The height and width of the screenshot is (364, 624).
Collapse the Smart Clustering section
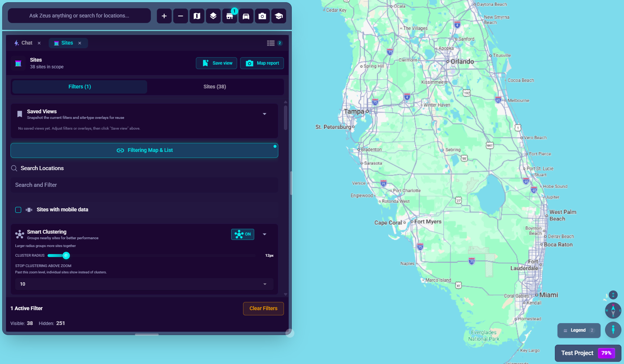[x=265, y=234]
